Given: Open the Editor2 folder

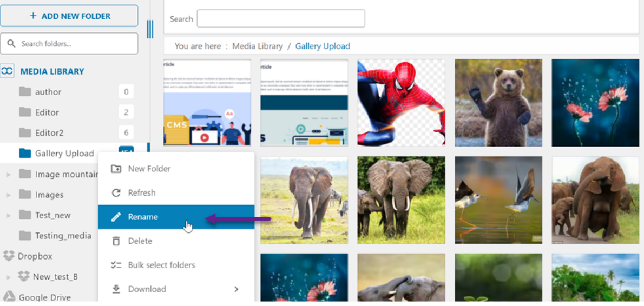Looking at the screenshot, I should coord(49,133).
